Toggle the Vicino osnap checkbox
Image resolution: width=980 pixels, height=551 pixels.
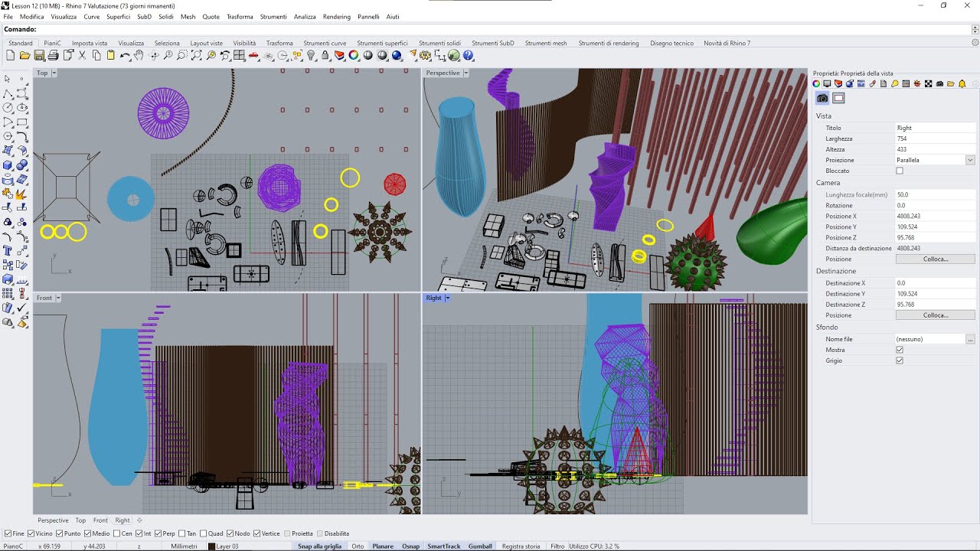(x=31, y=533)
